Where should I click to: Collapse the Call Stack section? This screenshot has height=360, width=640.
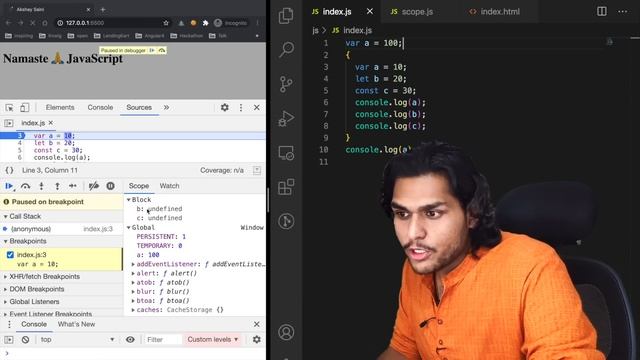tap(6, 216)
